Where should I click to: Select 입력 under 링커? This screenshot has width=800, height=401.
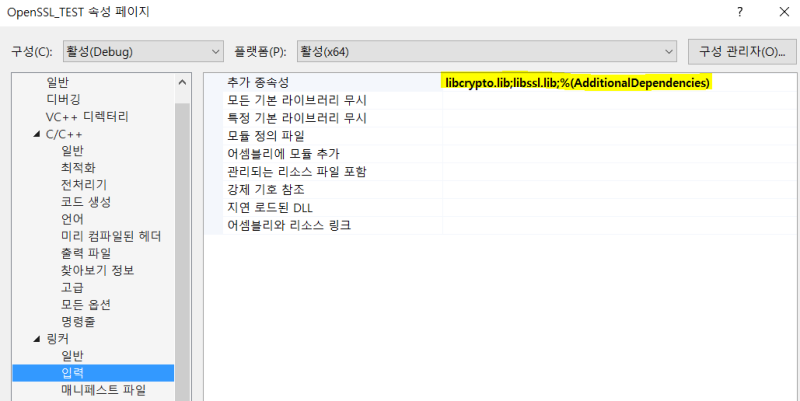(93, 373)
